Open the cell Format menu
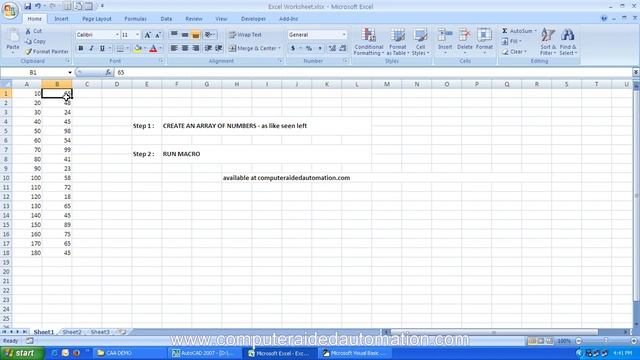This screenshot has height=360, width=640. click(484, 41)
